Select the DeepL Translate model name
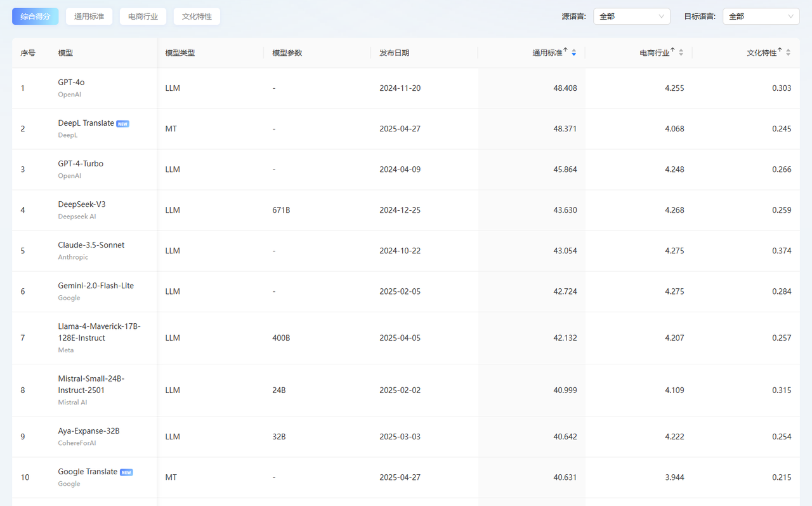This screenshot has width=812, height=506. click(86, 123)
